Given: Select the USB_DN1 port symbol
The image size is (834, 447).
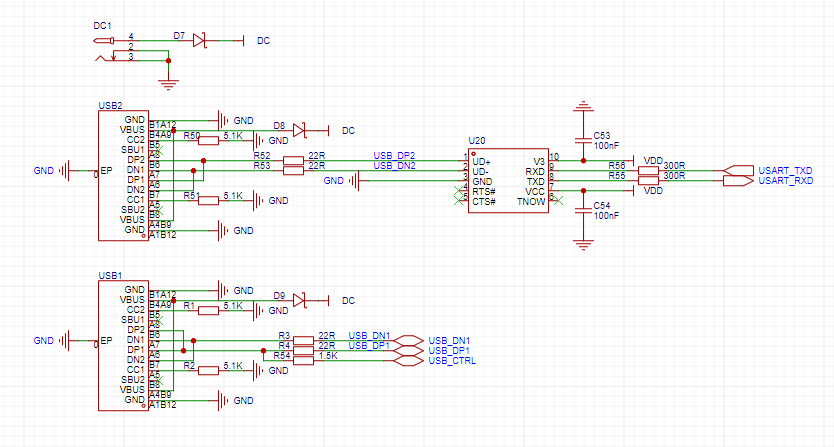Looking at the screenshot, I should point(408,340).
